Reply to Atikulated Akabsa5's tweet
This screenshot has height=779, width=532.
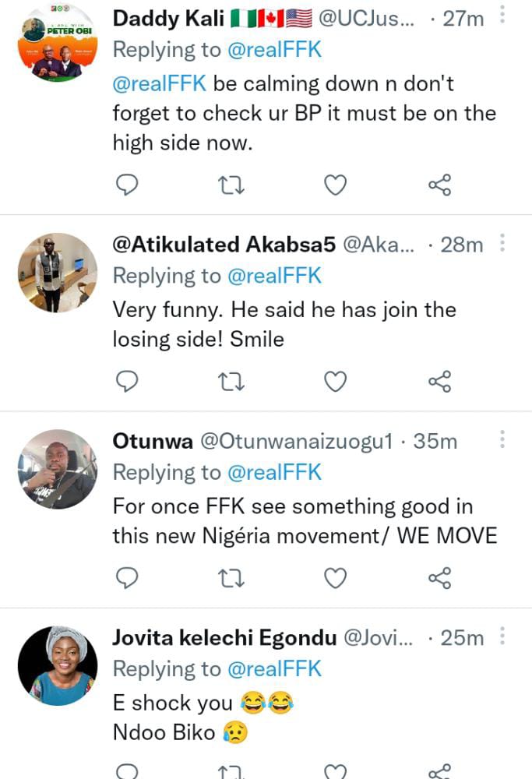click(126, 381)
